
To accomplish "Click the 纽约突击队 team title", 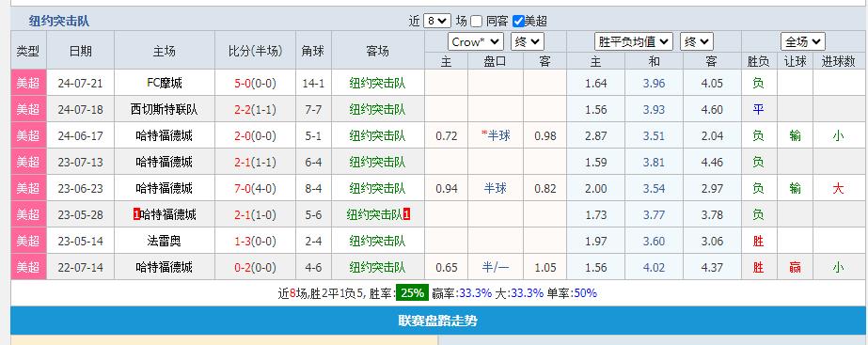I will (x=59, y=22).
